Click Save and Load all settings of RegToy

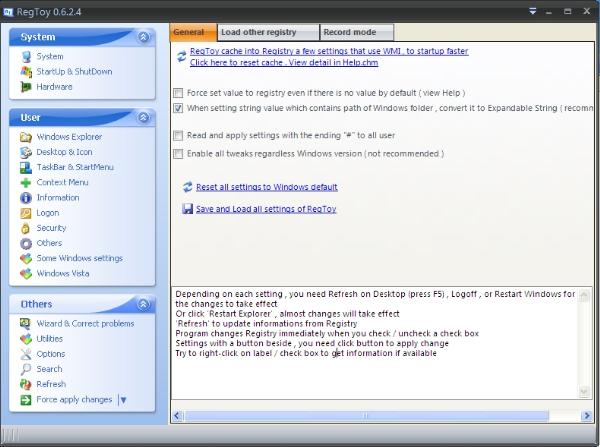pos(266,209)
